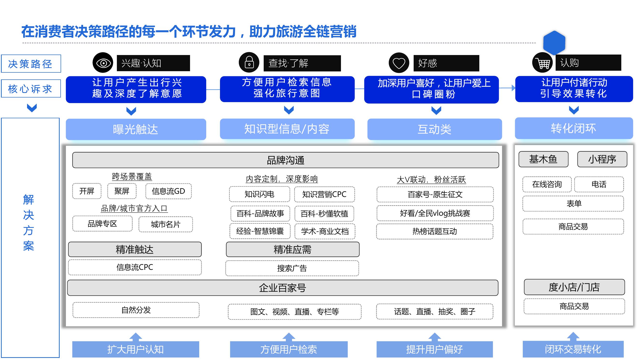Image resolution: width=644 pixels, height=362 pixels.
Task: Click the 跨场景覆盖 underlined heading
Action: 132,176
